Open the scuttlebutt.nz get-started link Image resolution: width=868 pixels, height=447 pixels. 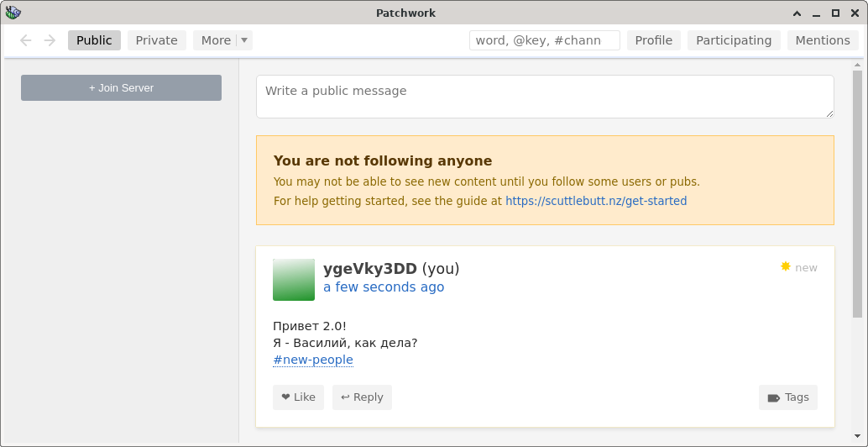596,201
